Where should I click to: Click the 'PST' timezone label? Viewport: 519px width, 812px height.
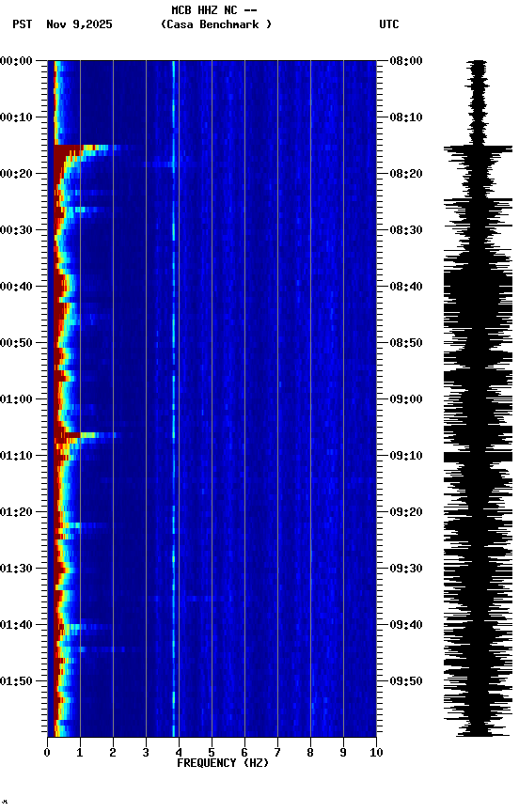[x=23, y=24]
